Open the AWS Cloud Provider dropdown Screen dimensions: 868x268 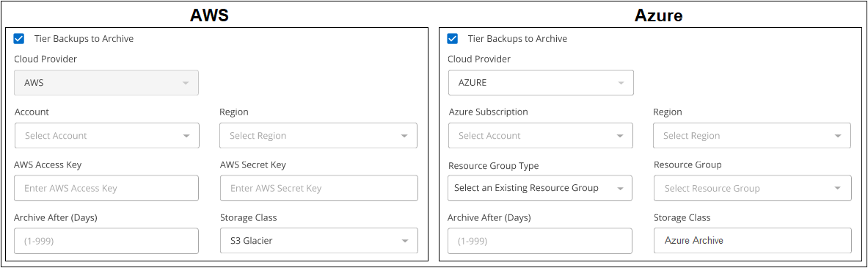tap(106, 82)
